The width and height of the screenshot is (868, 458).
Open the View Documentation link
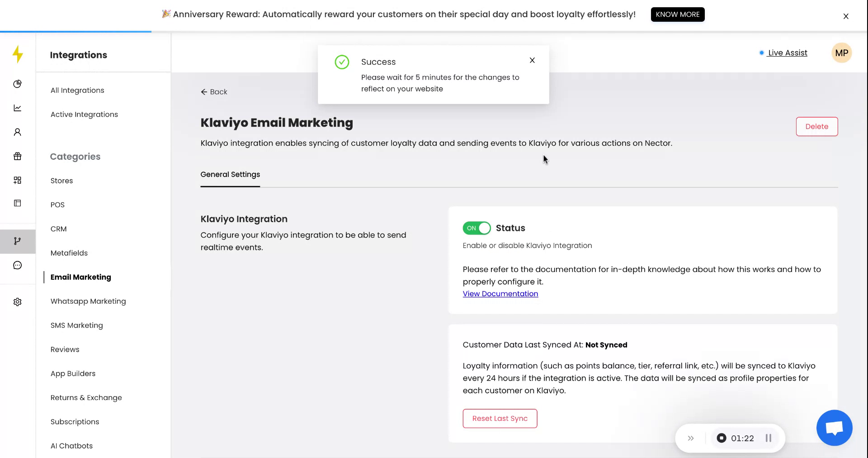500,294
